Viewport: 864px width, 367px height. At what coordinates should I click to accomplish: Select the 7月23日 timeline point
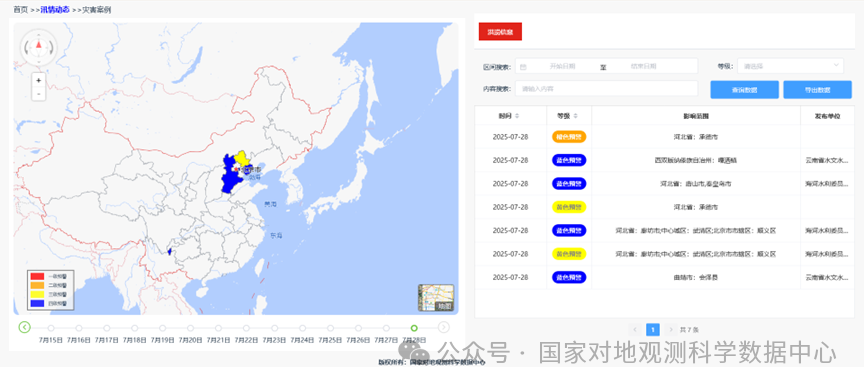pyautogui.click(x=274, y=328)
